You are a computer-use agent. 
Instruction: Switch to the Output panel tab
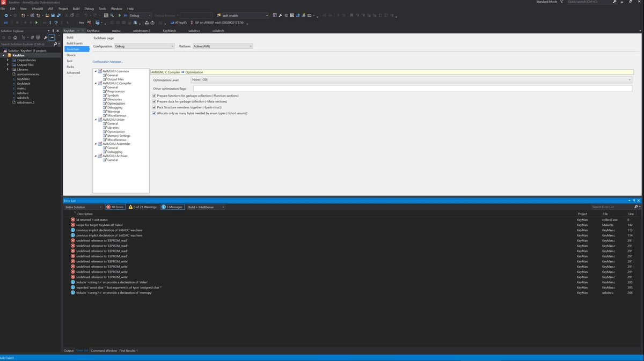tap(69, 350)
